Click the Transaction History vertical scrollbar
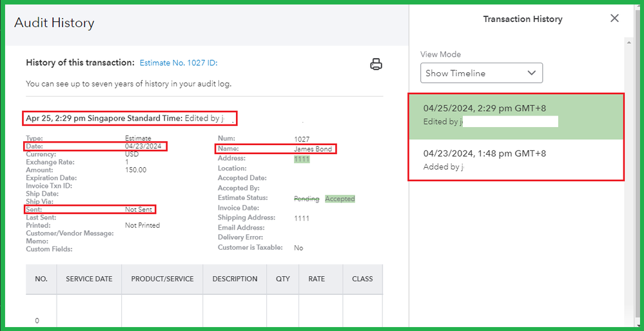Viewport: 644px width, 331px height. pos(629,181)
